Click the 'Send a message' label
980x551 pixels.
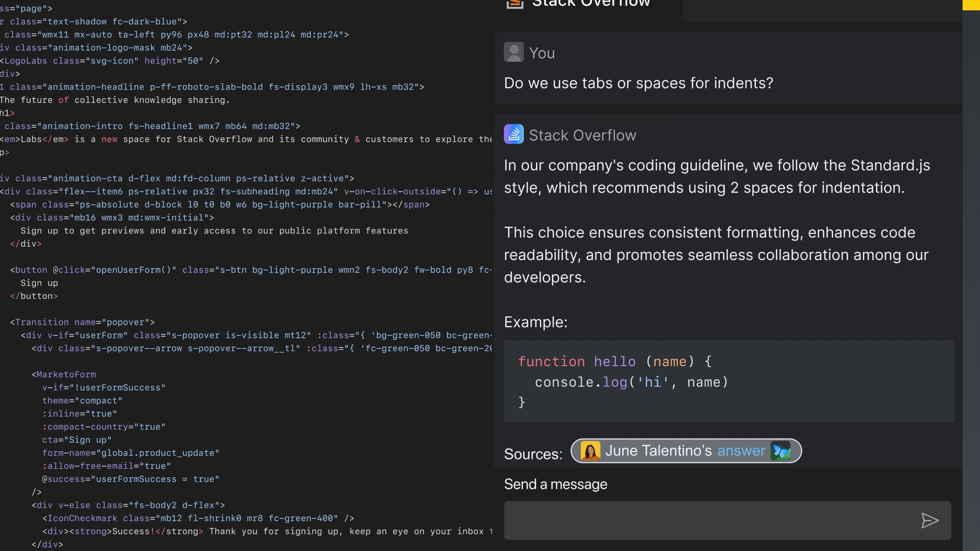point(555,484)
